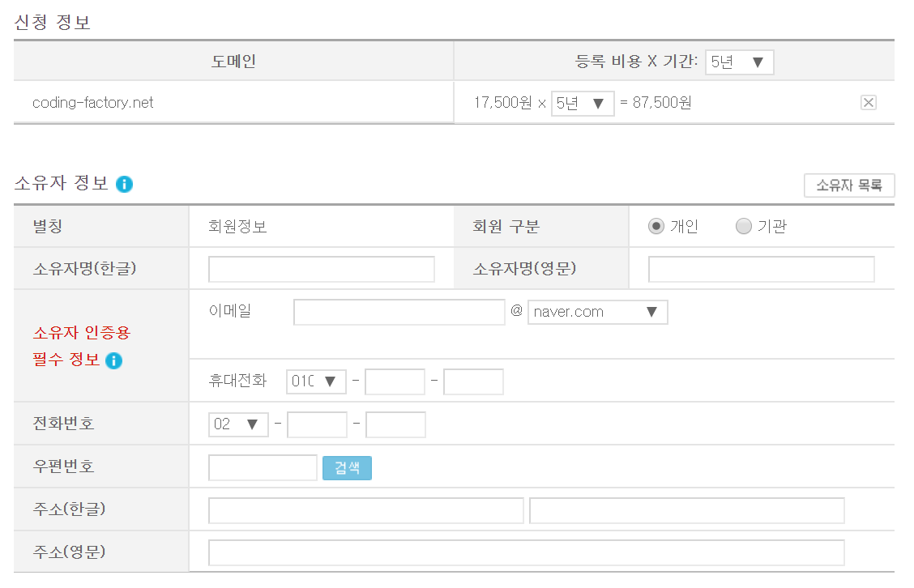Open the naver.com email domain dropdown
This screenshot has height=588, width=914.
pyautogui.click(x=598, y=312)
